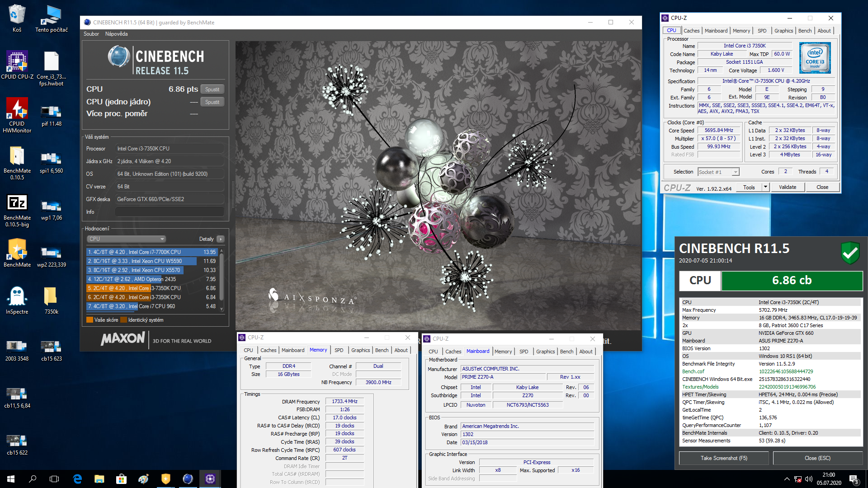Open the Core_i3_73 fps.hwbot file
Viewport: 868px width, 488px height.
52,69
